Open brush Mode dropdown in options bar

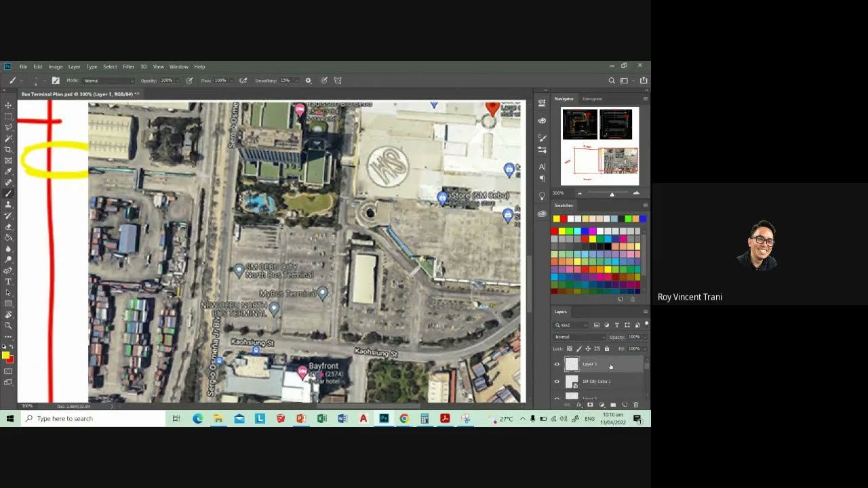(108, 81)
